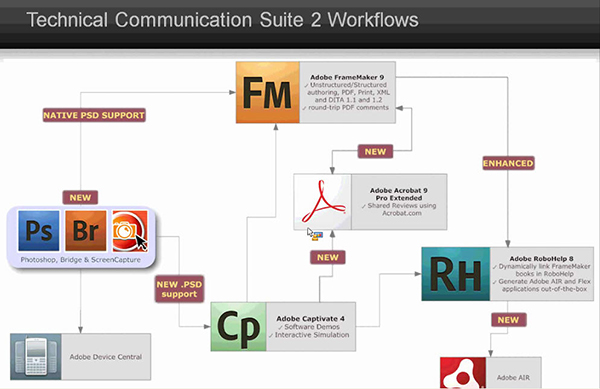This screenshot has width=600, height=389.
Task: Click NEW badge above Photoshop group
Action: point(80,198)
